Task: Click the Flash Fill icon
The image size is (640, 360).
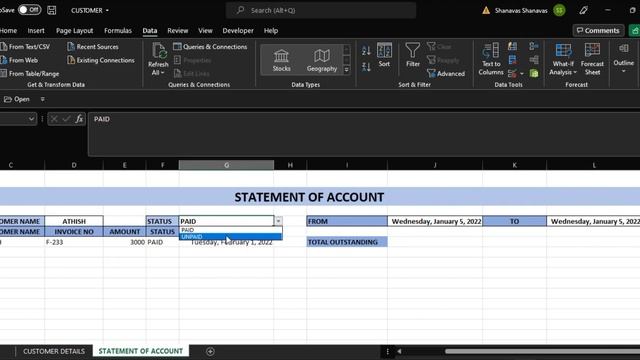Action: (513, 47)
